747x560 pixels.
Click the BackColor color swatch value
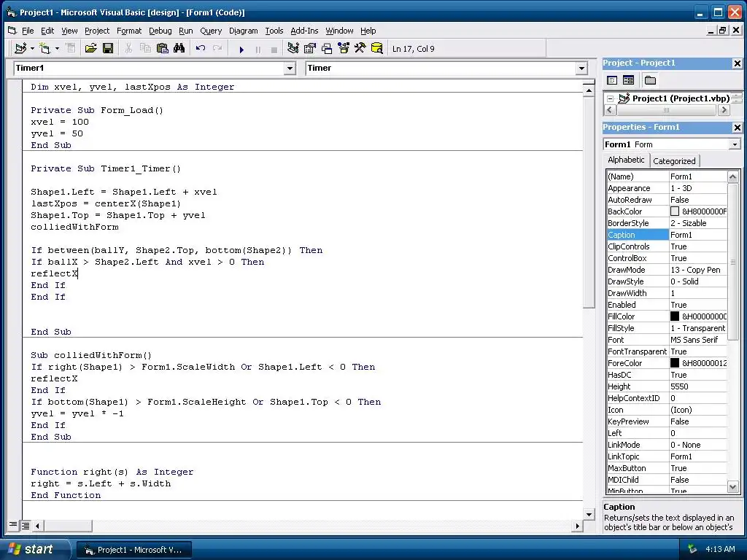[x=675, y=211]
